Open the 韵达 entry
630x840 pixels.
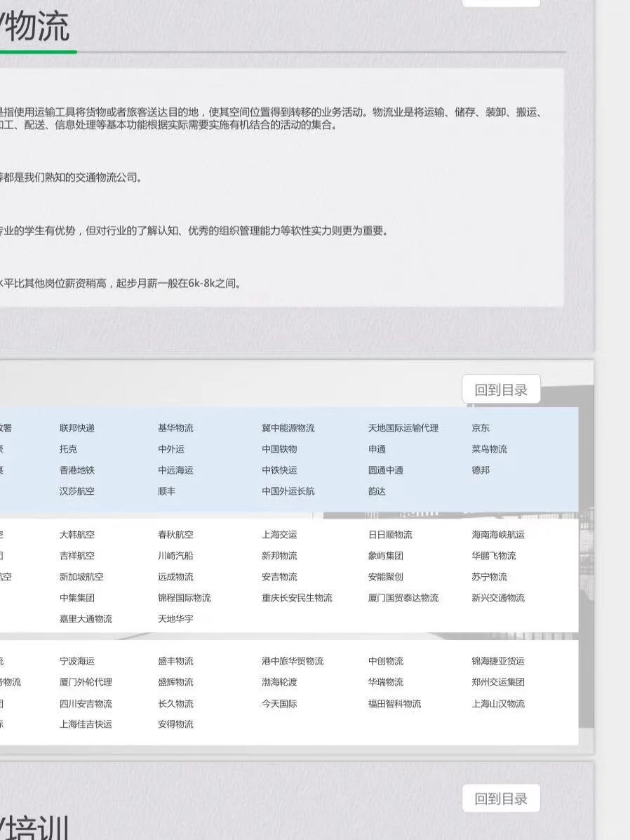click(377, 491)
